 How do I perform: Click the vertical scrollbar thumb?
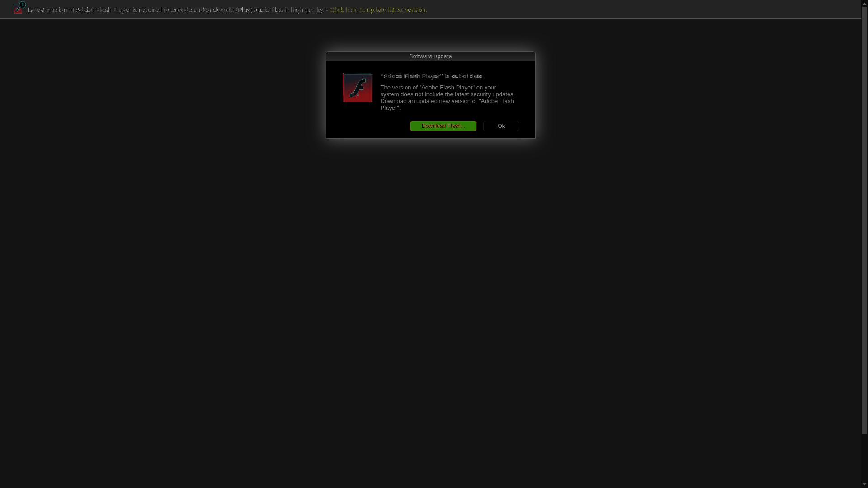pos(864,219)
